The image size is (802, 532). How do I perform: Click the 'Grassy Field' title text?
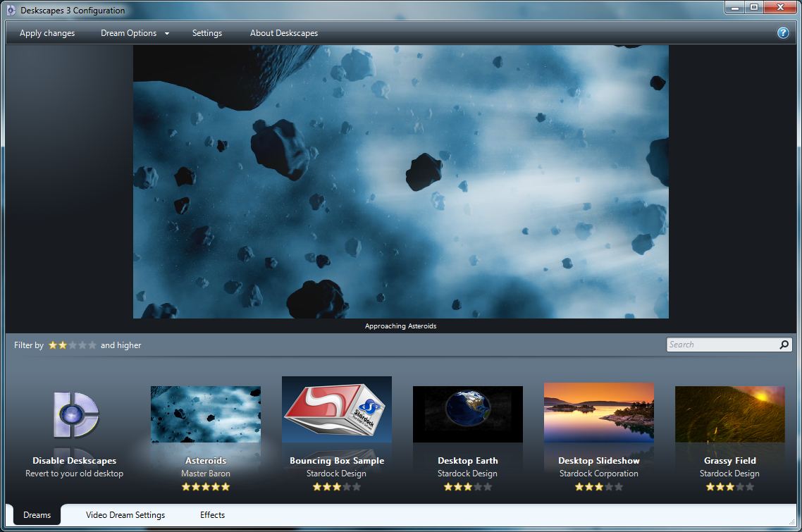730,460
